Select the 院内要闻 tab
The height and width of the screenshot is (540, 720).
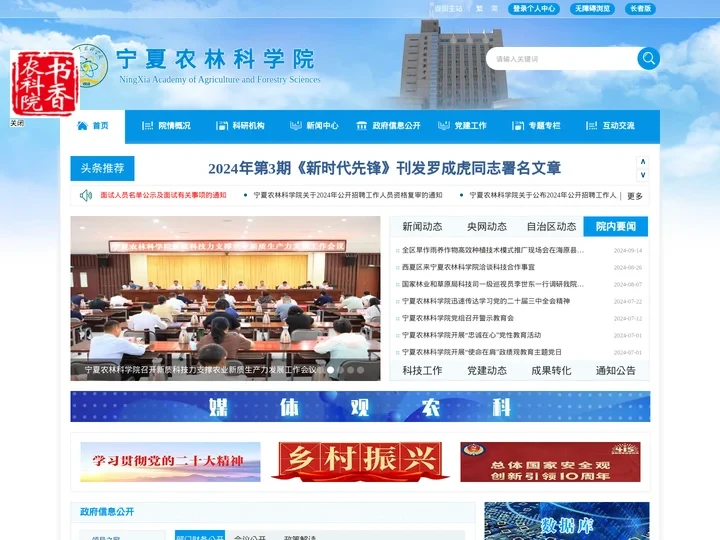[x=616, y=226]
